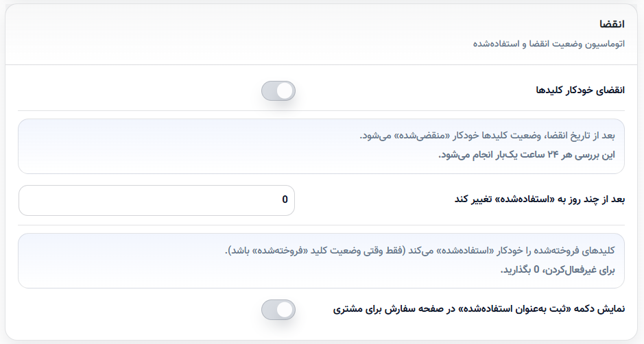
Task: Click label نمایش دکمه «ثبت به‌عنوان استفاده‌شده»
Action: 479,308
